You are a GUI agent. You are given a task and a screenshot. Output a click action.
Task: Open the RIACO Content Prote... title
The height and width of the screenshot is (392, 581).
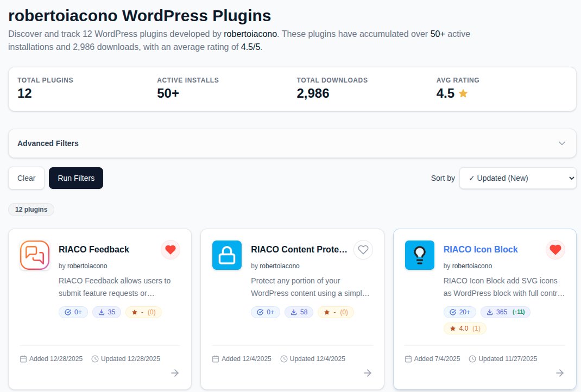pos(299,249)
